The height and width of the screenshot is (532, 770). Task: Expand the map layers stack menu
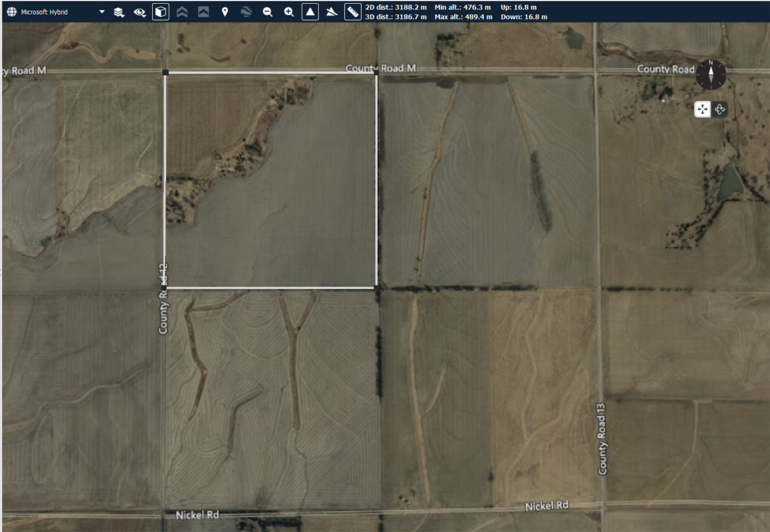pyautogui.click(x=119, y=12)
